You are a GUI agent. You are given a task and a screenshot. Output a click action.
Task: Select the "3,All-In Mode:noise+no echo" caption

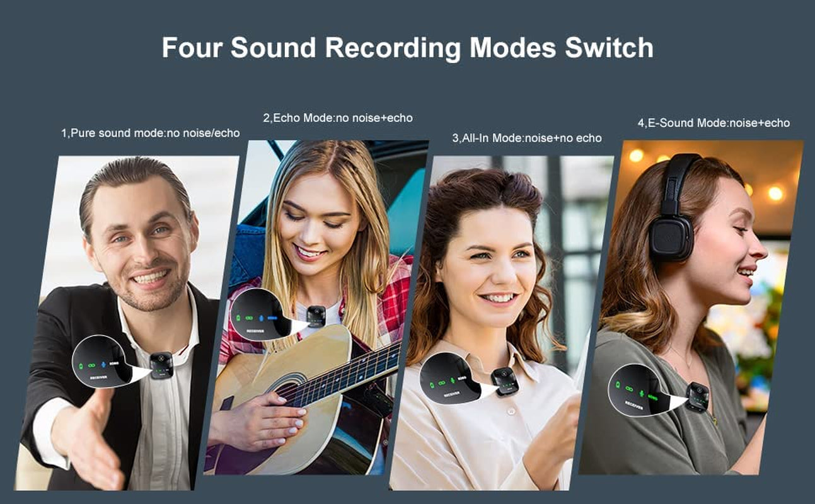(526, 138)
